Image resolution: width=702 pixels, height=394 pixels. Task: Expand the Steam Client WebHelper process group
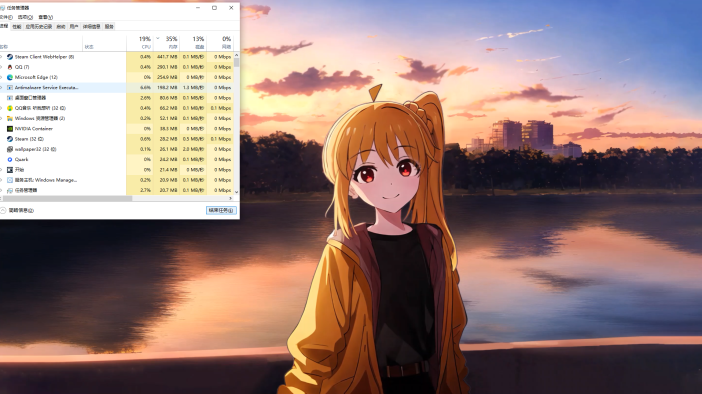[x=1, y=57]
